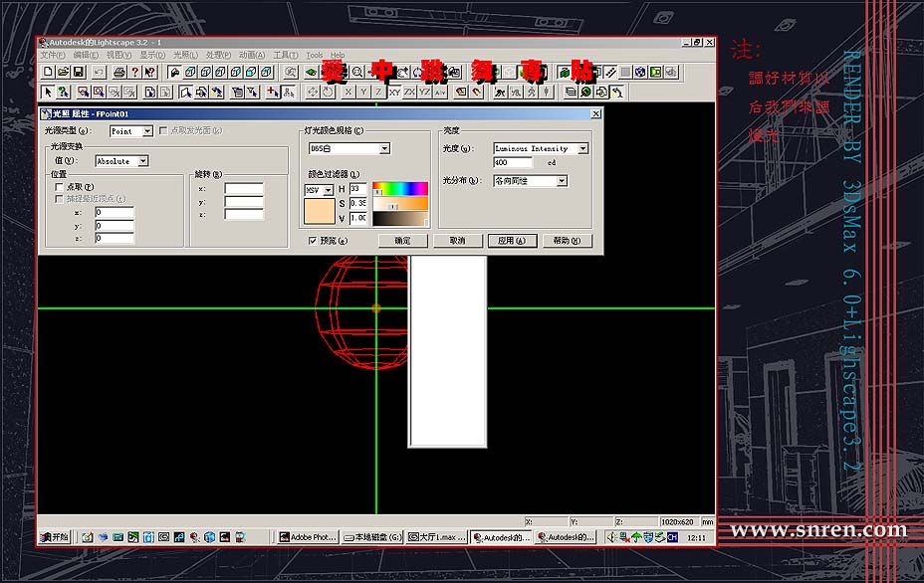Click the Y axis constraint button
The image size is (924, 583).
[x=363, y=92]
